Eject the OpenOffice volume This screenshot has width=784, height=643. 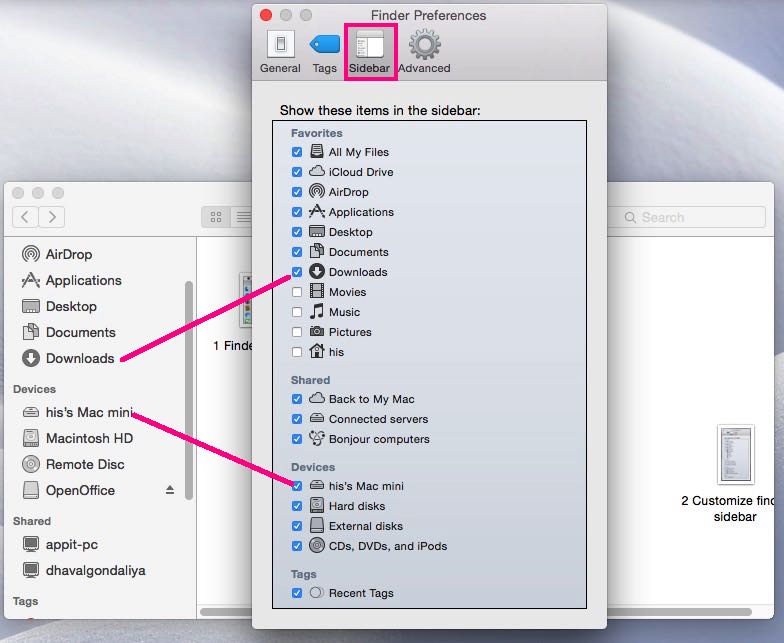point(170,490)
